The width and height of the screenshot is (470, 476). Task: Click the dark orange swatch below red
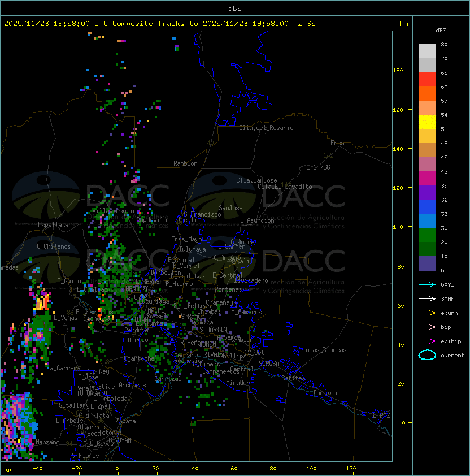[x=427, y=93]
